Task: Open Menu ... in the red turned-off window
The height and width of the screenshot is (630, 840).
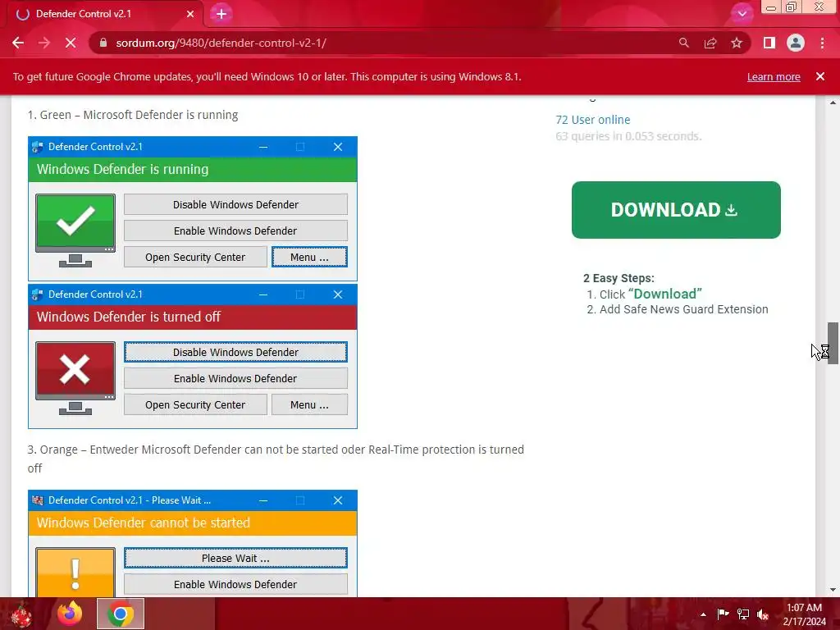Action: 309,405
